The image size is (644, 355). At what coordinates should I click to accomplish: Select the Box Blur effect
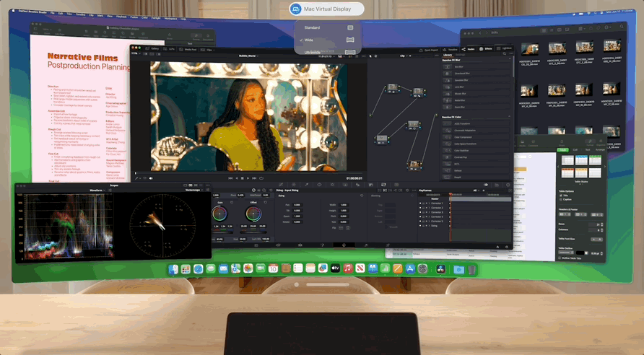(476, 66)
